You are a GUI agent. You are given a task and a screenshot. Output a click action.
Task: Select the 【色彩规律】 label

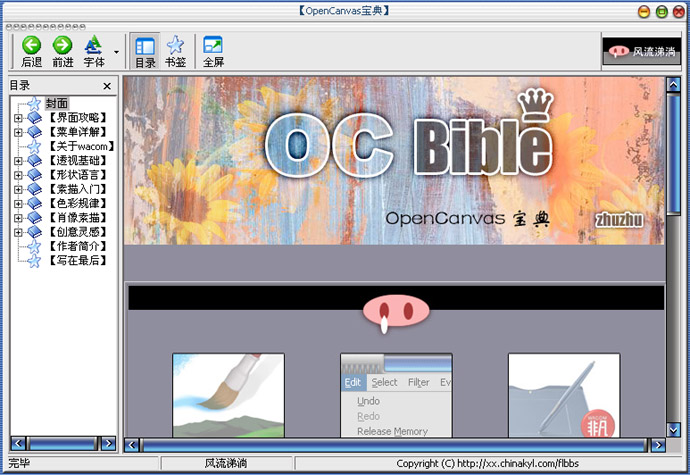[x=77, y=203]
